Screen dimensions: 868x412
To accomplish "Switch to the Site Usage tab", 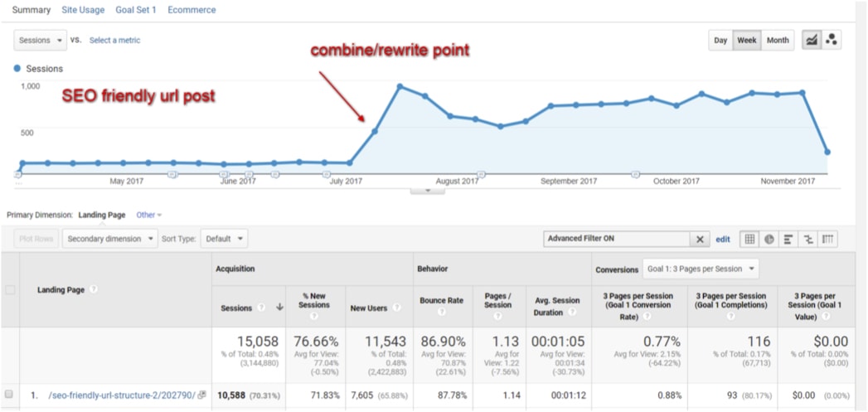I will click(x=83, y=10).
